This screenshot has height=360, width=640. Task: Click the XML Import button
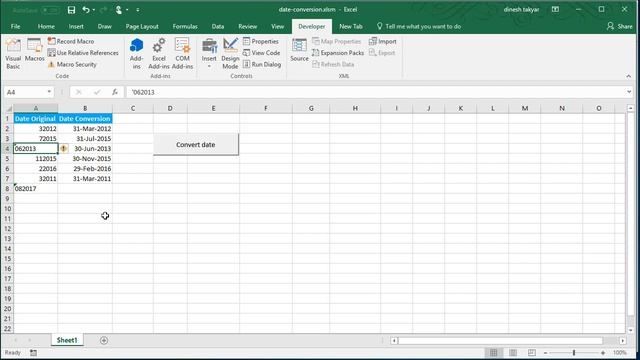(x=383, y=41)
